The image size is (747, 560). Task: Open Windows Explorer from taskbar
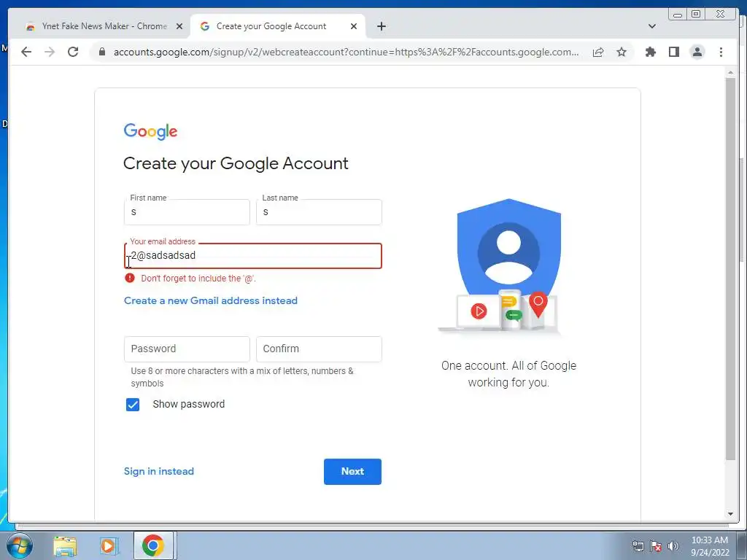(x=65, y=545)
